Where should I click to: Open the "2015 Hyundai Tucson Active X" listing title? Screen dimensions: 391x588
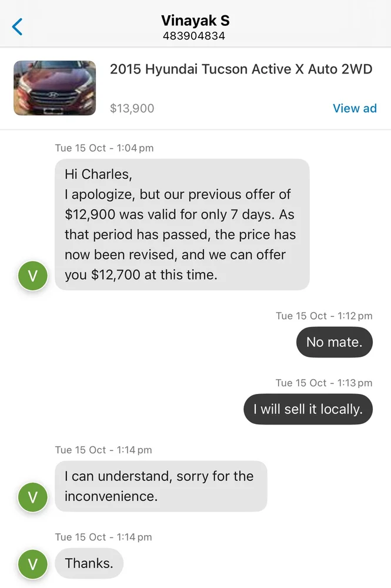pyautogui.click(x=241, y=69)
